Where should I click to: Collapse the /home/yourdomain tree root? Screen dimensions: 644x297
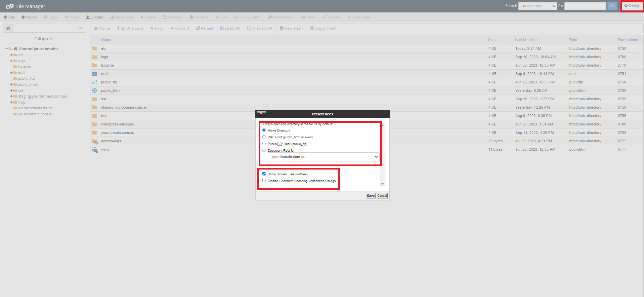(6, 49)
